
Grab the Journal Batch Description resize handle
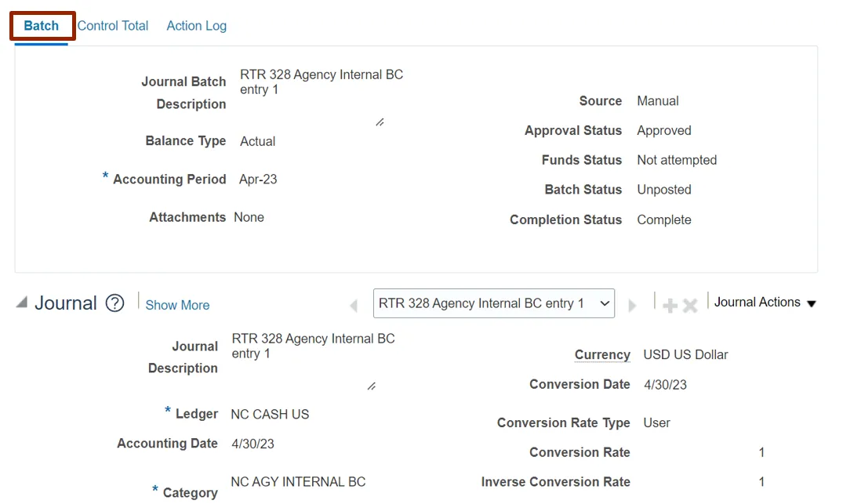point(380,122)
